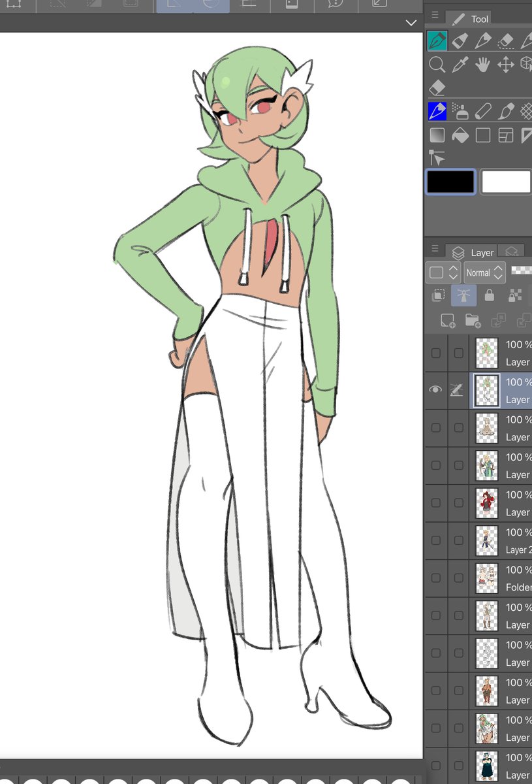532x784 pixels.
Task: Select the green-robed character thumbnail
Action: coord(486,465)
